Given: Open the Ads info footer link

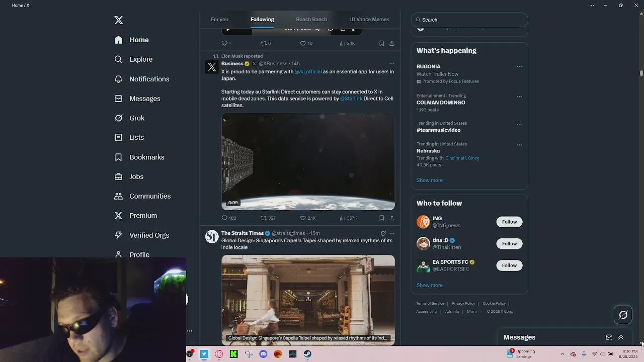Looking at the screenshot, I should 452,312.
